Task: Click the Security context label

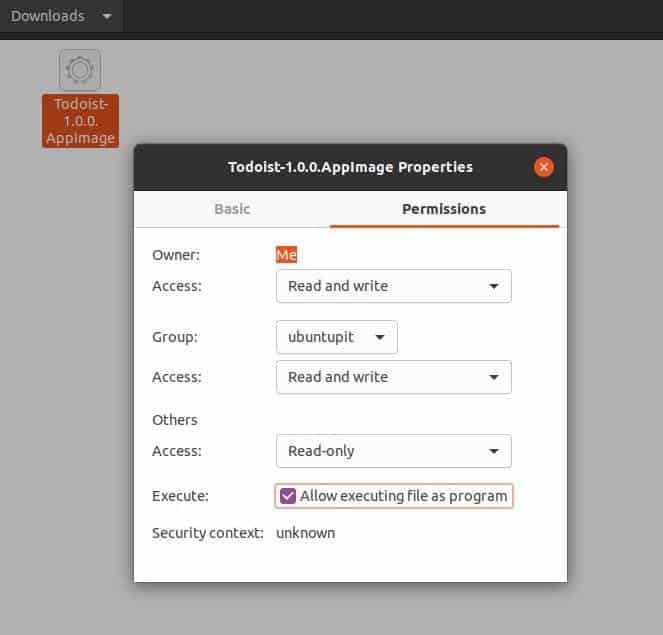Action: pos(208,533)
